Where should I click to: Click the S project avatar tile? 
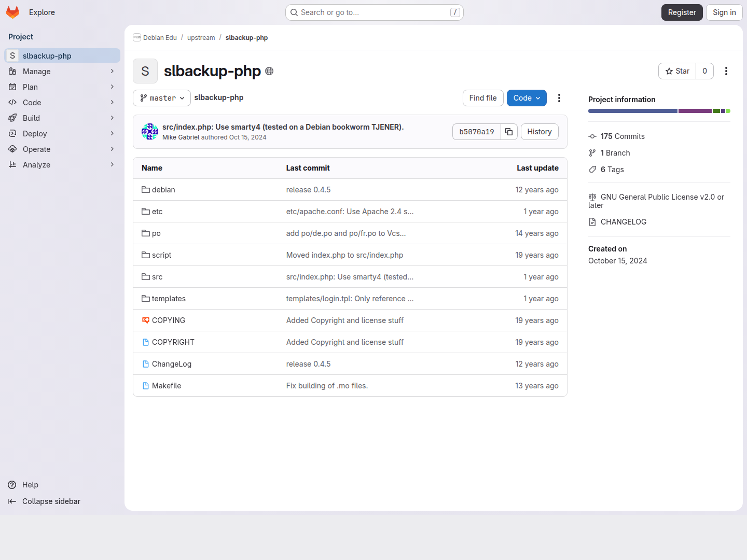tap(145, 71)
